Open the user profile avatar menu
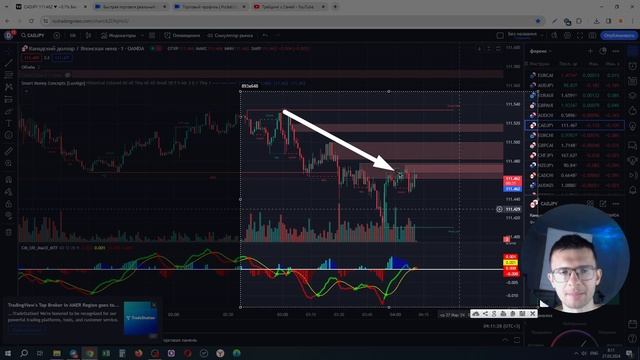 click(9, 36)
